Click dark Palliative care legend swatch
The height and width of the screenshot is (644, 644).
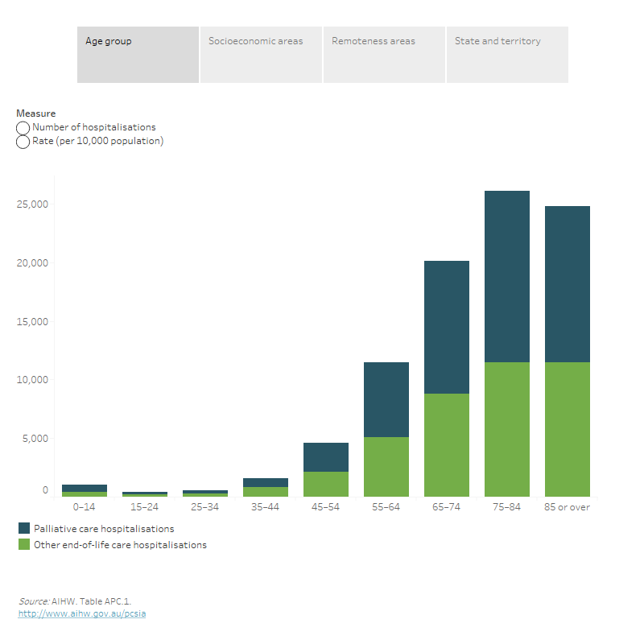pos(23,529)
